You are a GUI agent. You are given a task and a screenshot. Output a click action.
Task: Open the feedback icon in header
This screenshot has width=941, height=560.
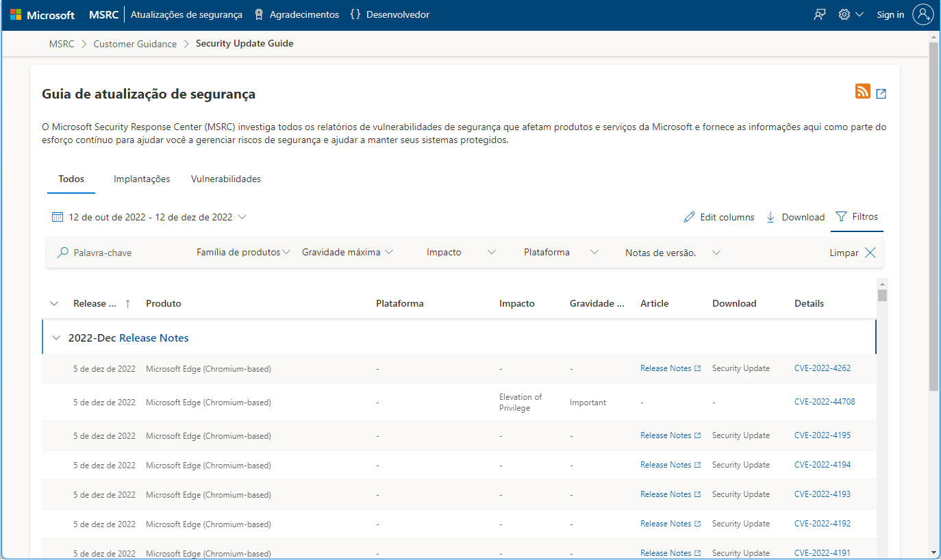click(820, 14)
